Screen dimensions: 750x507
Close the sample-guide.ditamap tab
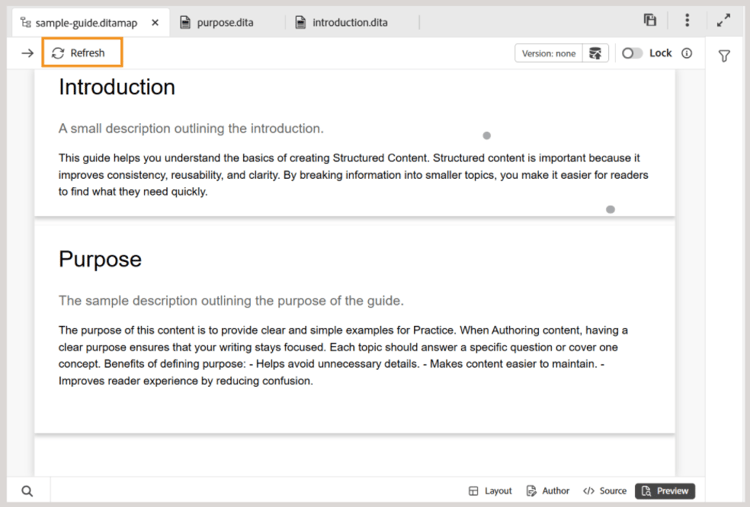point(154,22)
